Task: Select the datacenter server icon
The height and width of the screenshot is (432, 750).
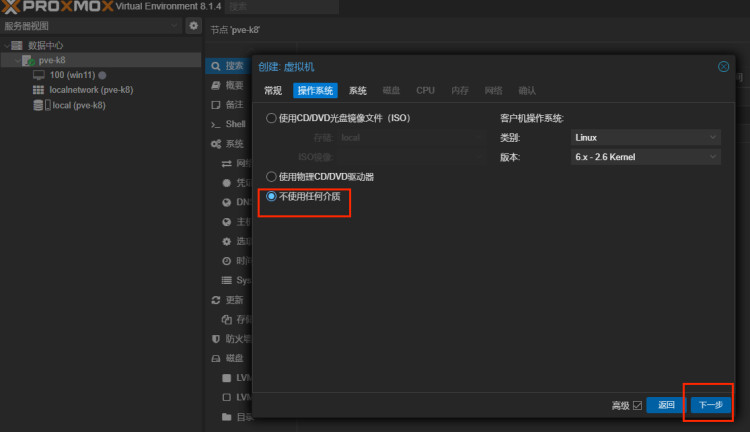Action: click(x=17, y=45)
